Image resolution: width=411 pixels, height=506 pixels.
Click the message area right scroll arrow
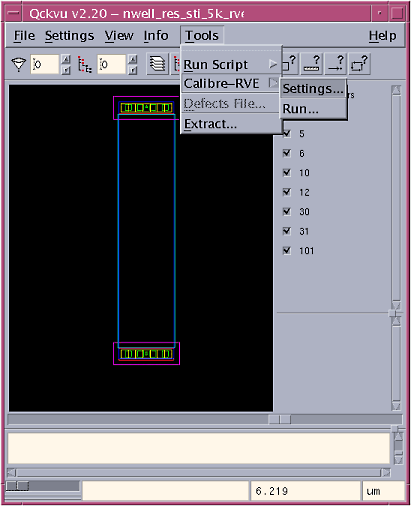coord(386,472)
